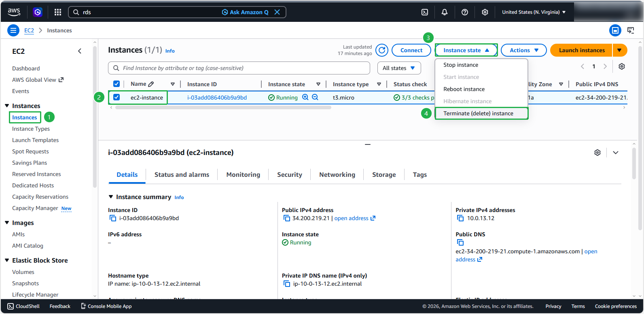Click the zoom-out icon beside Running
644x314 pixels.
(315, 97)
